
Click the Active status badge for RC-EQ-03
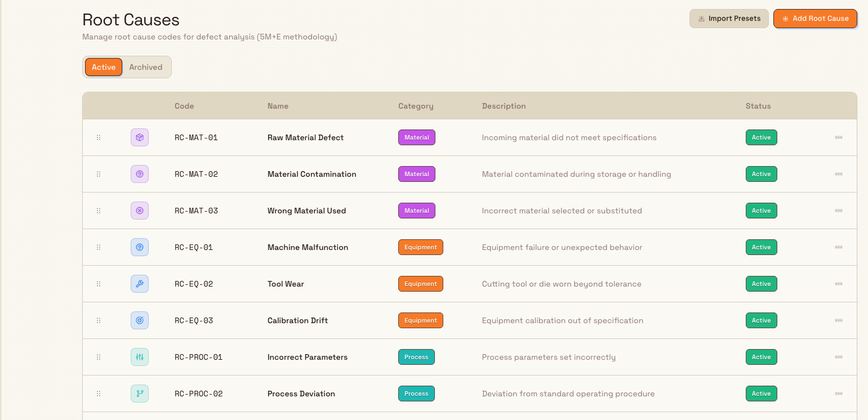(x=762, y=320)
